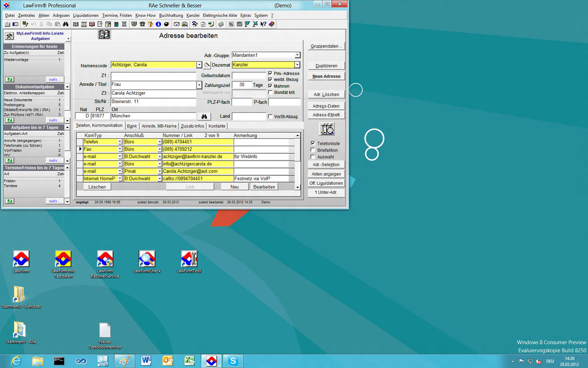Viewport: 588px width, 368px height.
Task: Open the Anrede / Titel dropdown
Action: pyautogui.click(x=199, y=85)
